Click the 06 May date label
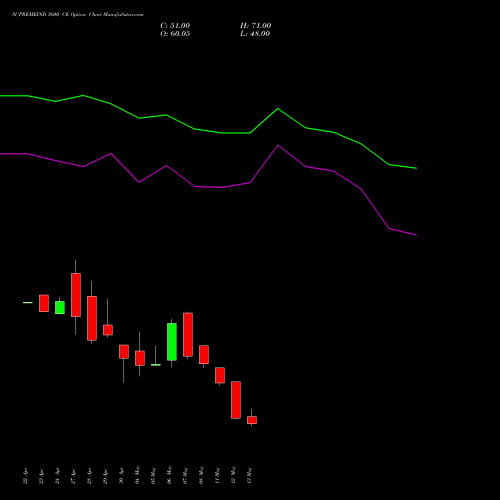This screenshot has width=500, height=500. (x=170, y=475)
